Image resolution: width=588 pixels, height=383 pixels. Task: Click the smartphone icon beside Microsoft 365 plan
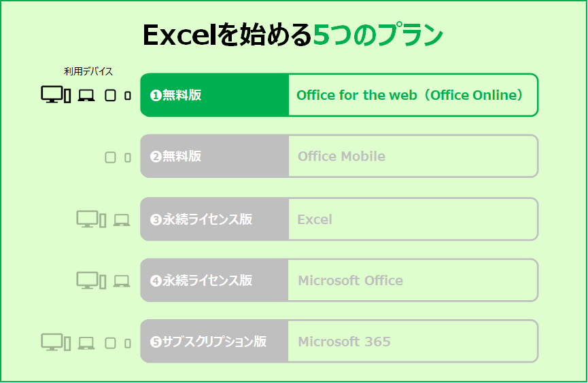[x=128, y=344]
